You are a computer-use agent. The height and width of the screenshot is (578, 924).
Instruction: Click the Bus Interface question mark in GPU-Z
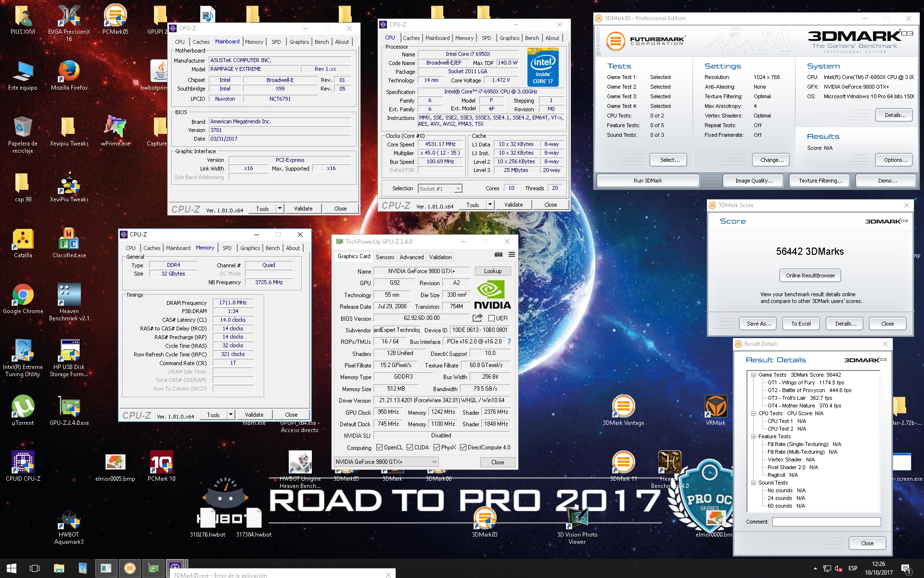(x=509, y=342)
